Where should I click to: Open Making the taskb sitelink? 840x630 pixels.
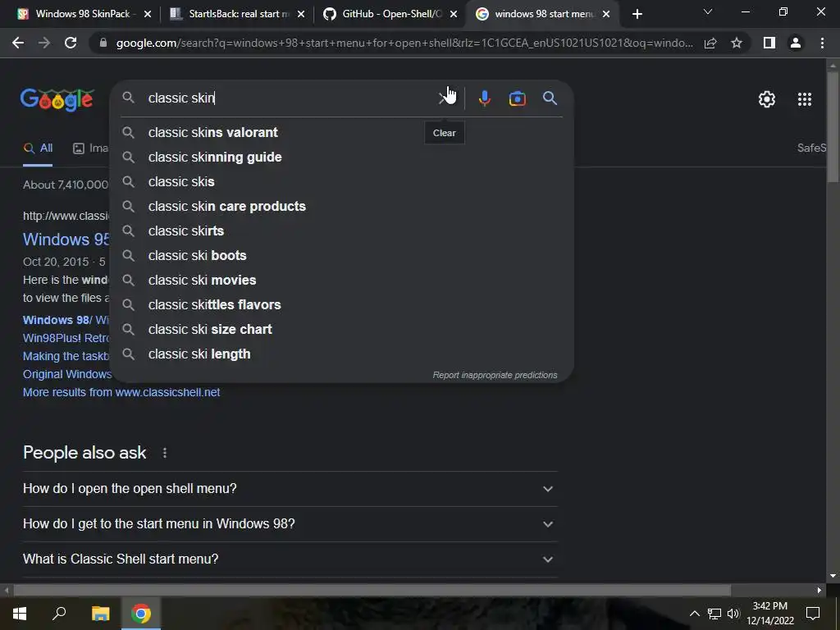(x=66, y=356)
